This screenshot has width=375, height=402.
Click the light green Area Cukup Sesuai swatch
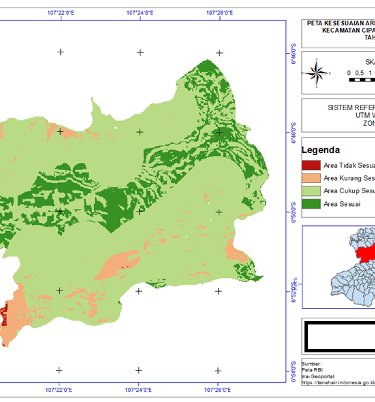311,191
